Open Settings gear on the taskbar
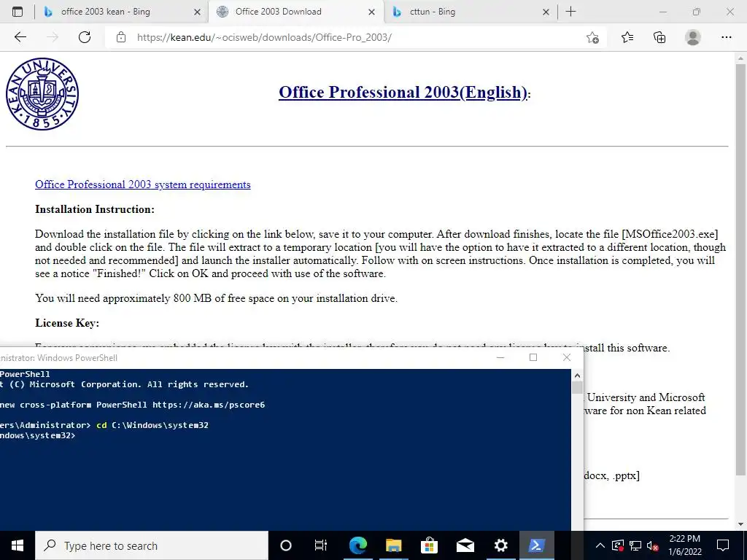 [x=500, y=545]
